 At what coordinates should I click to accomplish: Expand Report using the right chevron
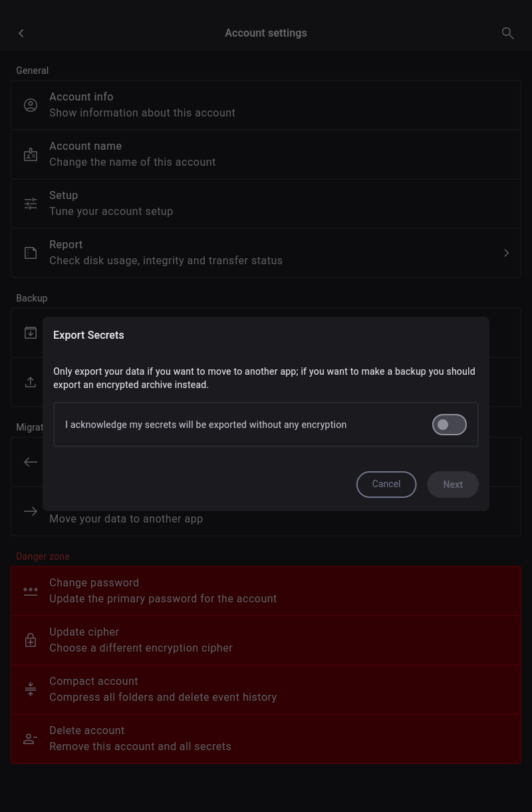506,253
